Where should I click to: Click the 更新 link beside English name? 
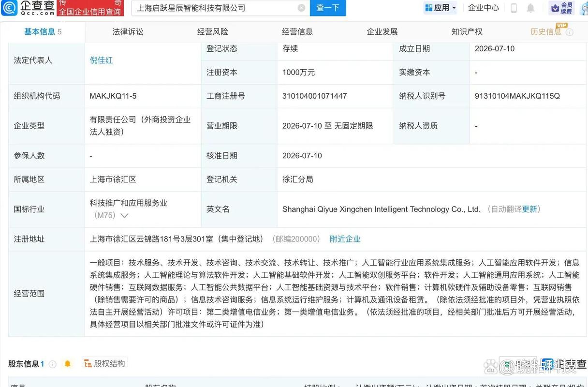coord(529,209)
